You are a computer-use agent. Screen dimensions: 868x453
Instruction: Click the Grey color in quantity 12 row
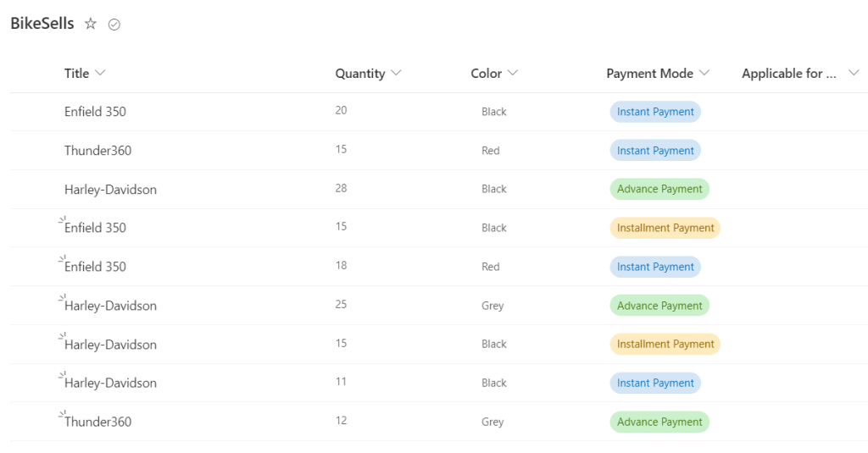(492, 422)
